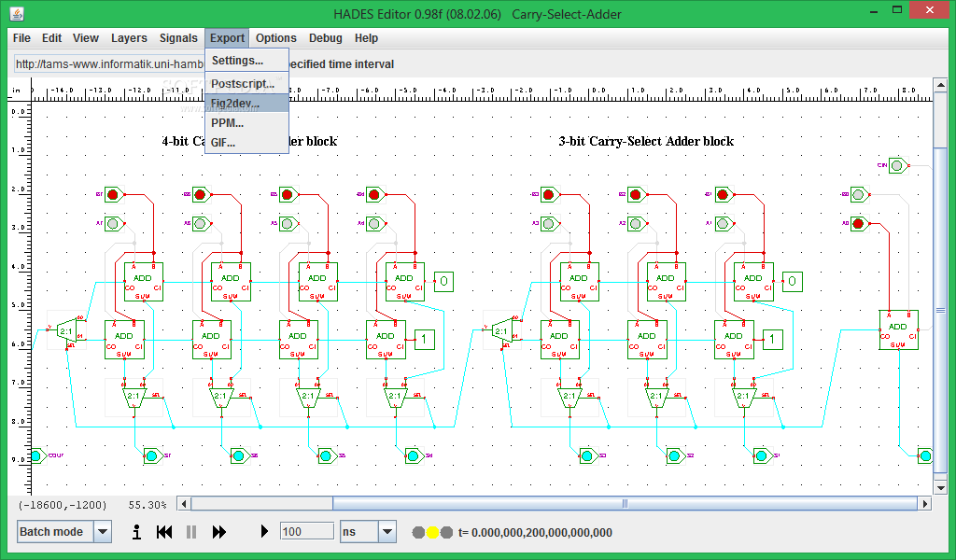Pause the simulation
Viewport: 956px width, 560px height.
191,532
